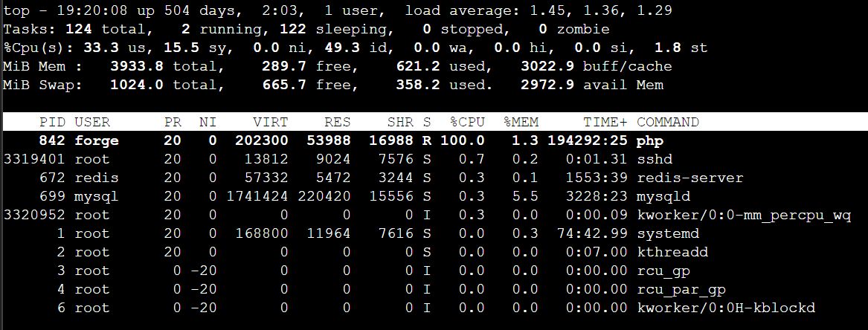Click the SHR column header
The width and height of the screenshot is (868, 330).
[400, 122]
